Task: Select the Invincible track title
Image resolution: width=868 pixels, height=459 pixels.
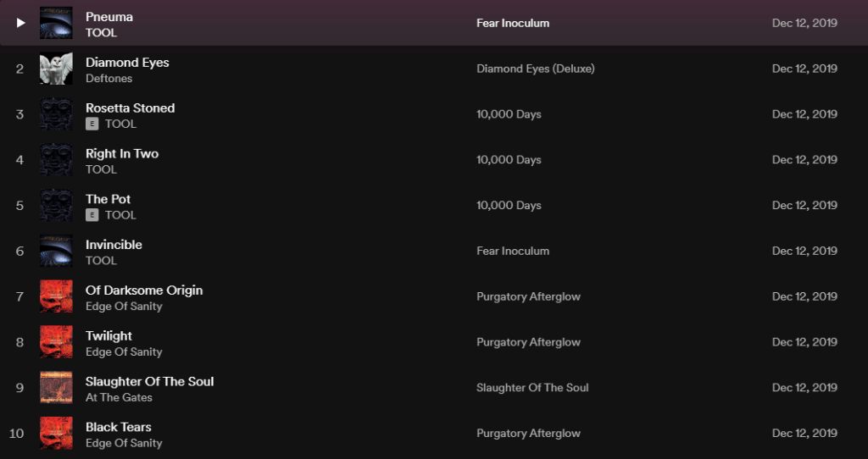Action: pos(114,245)
